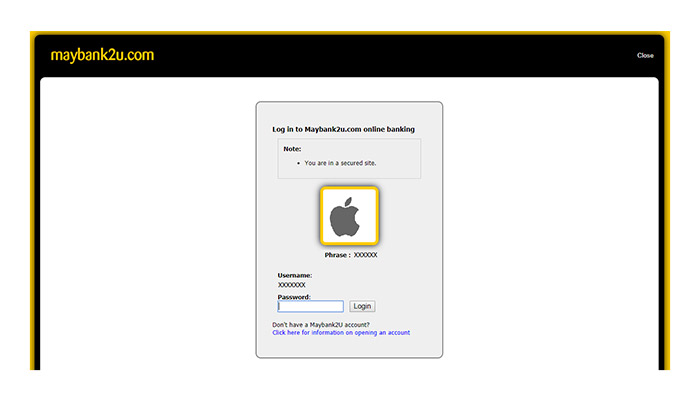Close the login overlay via Close
Image resolution: width=700 pixels, height=400 pixels.
[645, 55]
